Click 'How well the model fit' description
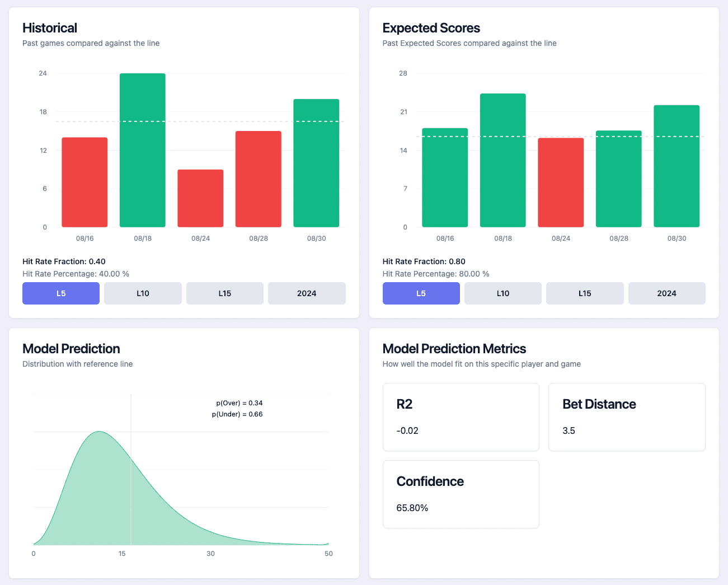 point(482,364)
